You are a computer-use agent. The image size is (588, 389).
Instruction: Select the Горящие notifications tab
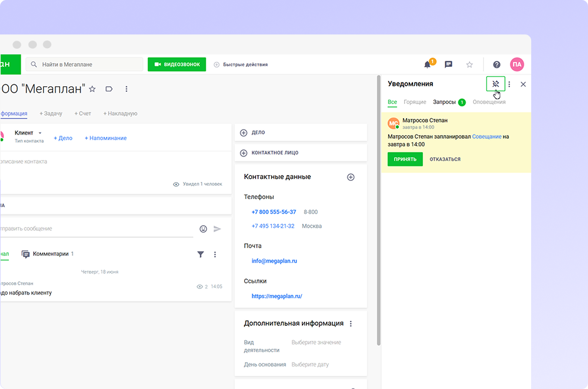pyautogui.click(x=415, y=102)
